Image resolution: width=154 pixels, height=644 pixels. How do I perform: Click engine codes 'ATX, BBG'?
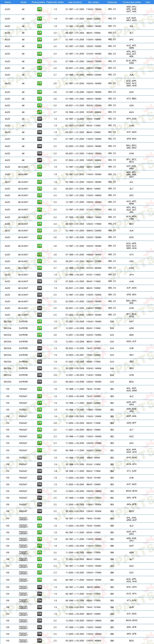click(x=132, y=99)
